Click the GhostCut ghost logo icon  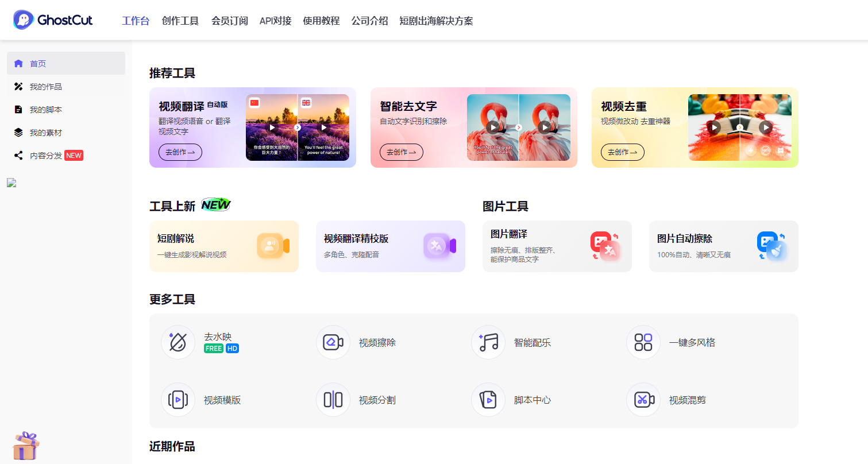pyautogui.click(x=24, y=20)
